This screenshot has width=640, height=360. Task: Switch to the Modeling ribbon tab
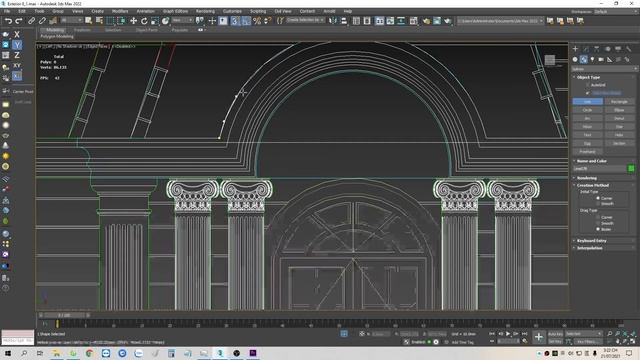coord(55,30)
